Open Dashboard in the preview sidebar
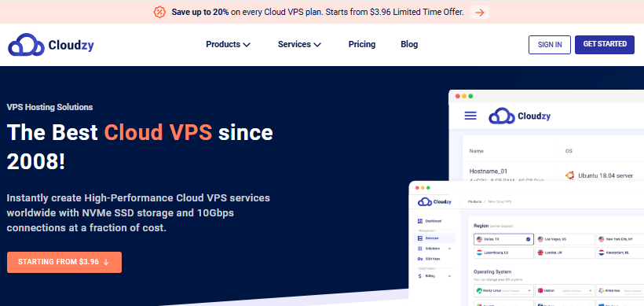Viewport: 644px width, 306px height. [430, 221]
